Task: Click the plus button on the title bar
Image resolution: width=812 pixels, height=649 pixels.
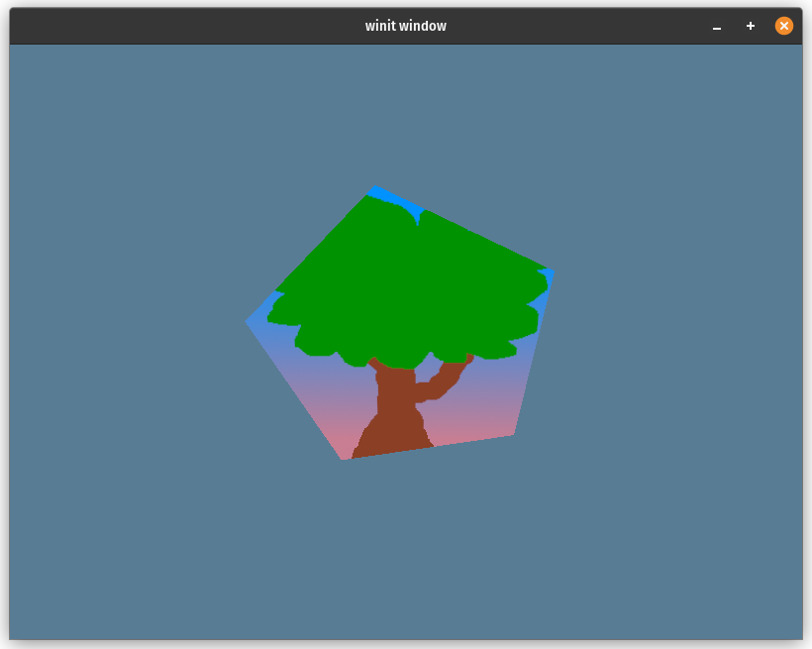Action: [x=750, y=26]
